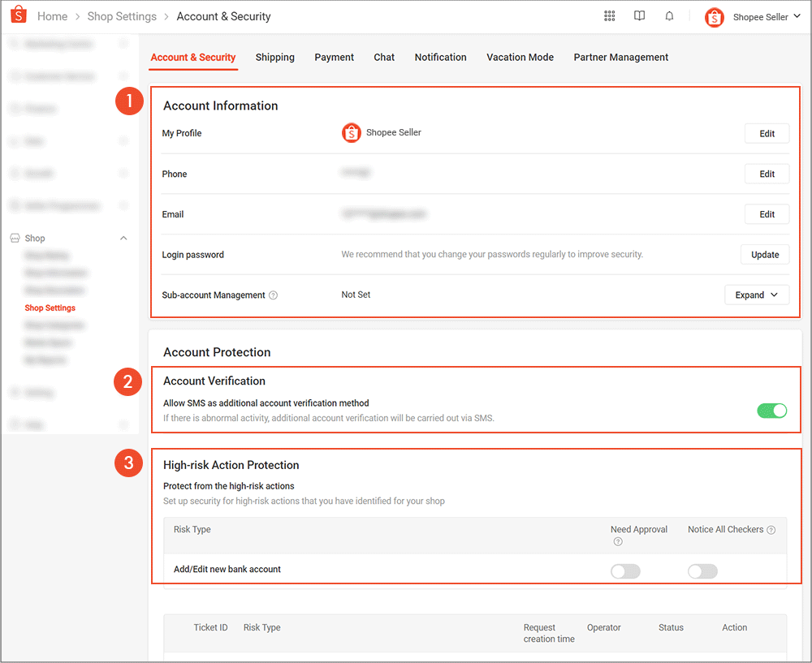Collapse the Shop menu in the sidebar
Viewport: 812px width, 663px height.
tap(123, 238)
